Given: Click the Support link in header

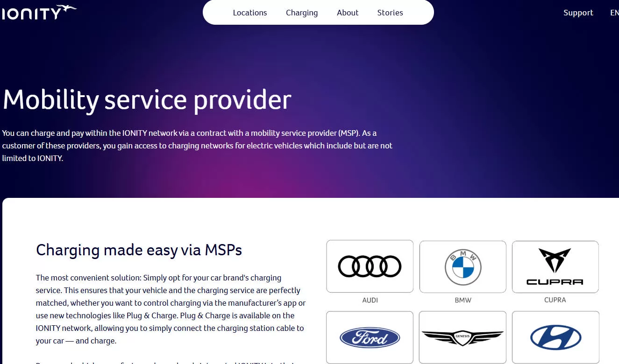Looking at the screenshot, I should coord(578,13).
